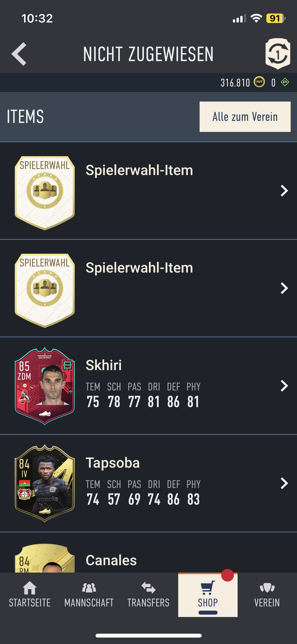
Task: Open the Mannschaft squad tab
Action: [x=89, y=594]
